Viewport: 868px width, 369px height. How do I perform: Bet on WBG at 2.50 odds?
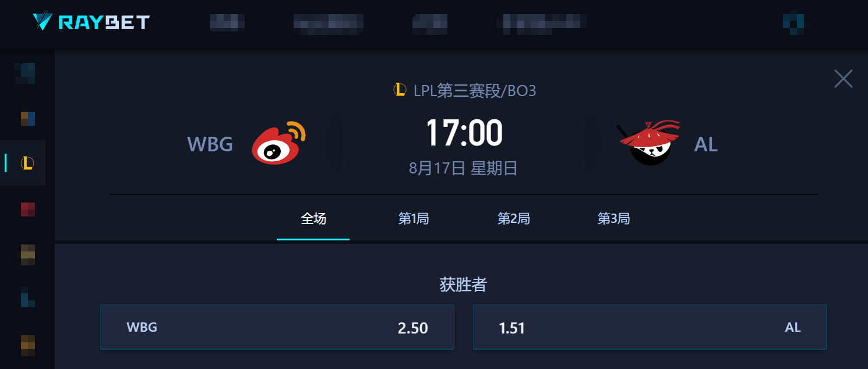[x=277, y=327]
